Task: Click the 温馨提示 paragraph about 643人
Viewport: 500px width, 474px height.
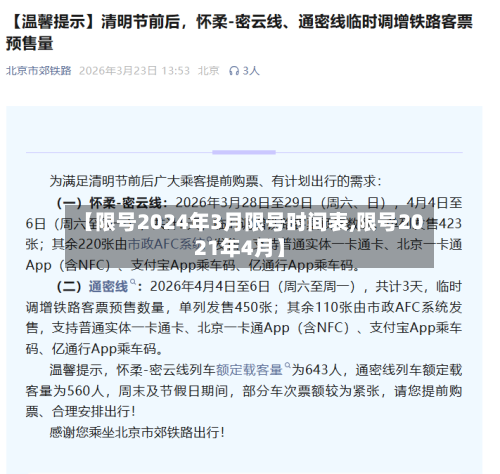Action: tap(244, 391)
